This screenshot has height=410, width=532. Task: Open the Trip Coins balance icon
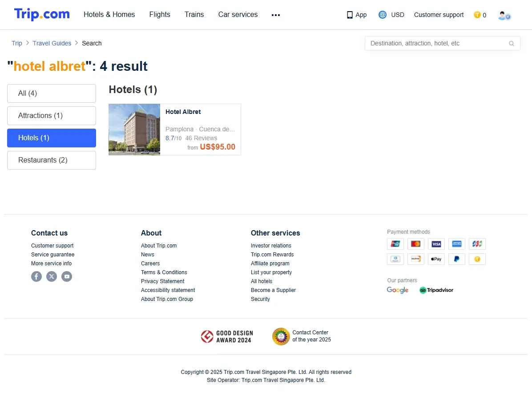(x=477, y=15)
